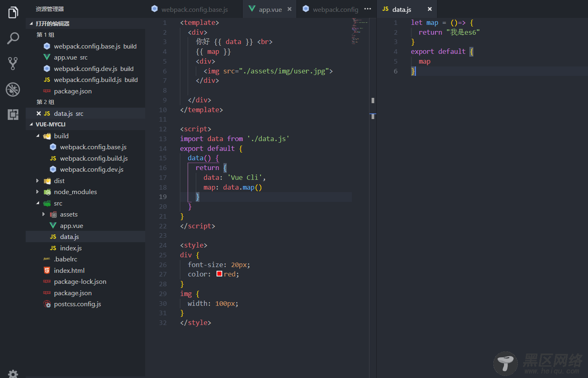Screen dimensions: 588x378
Task: Collapse the build folder
Action: click(x=38, y=136)
